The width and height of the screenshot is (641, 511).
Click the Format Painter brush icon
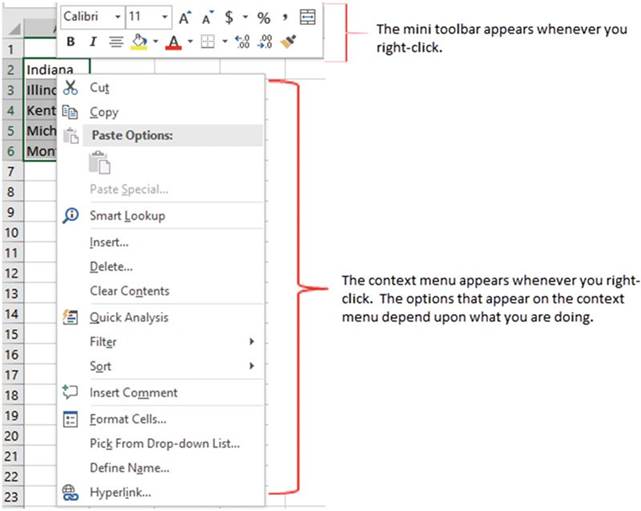point(289,42)
